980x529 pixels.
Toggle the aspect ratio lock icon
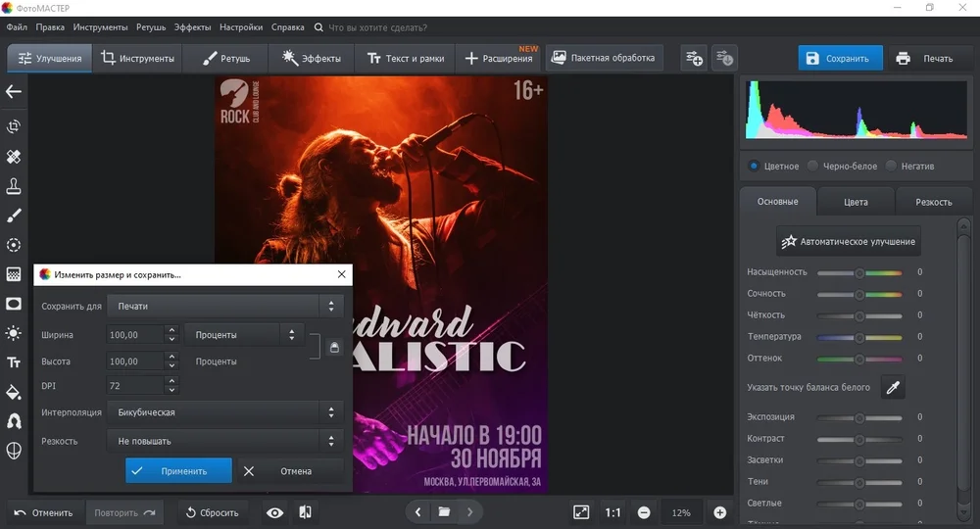(x=333, y=347)
